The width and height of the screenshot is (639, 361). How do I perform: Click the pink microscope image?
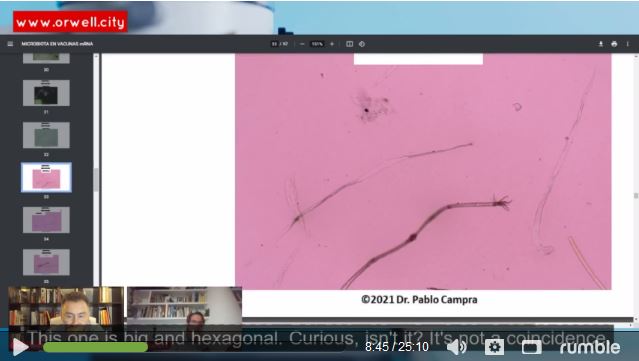423,172
